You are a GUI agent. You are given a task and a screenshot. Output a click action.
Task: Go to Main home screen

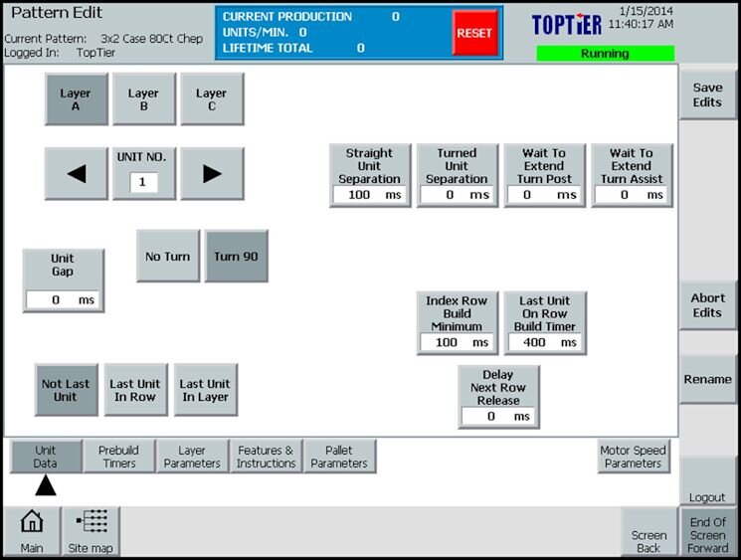tap(32, 531)
